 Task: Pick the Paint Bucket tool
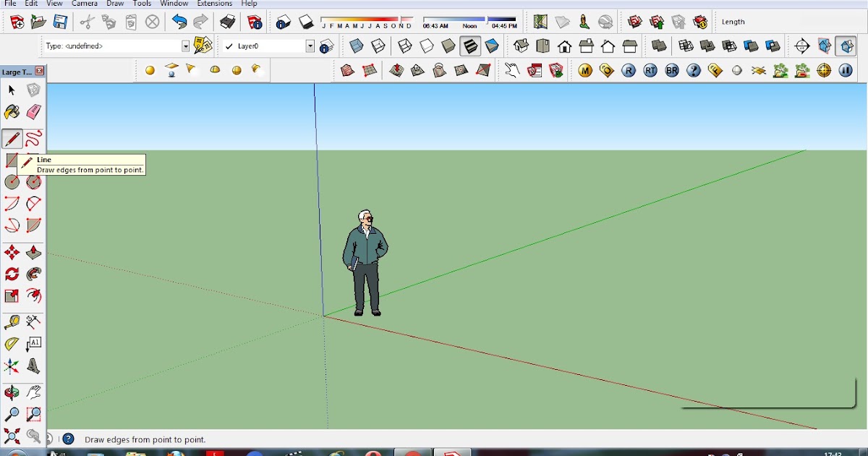pos(11,111)
